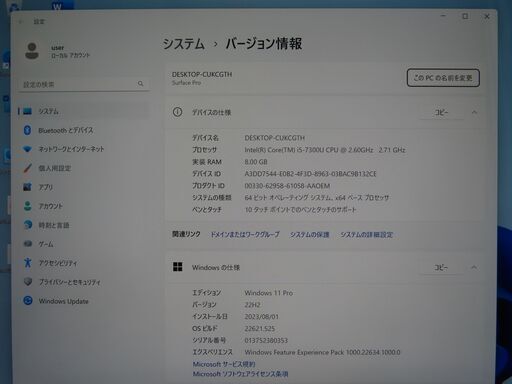Click DESKTOP-CUKCGTH device name value

pyautogui.click(x=275, y=138)
